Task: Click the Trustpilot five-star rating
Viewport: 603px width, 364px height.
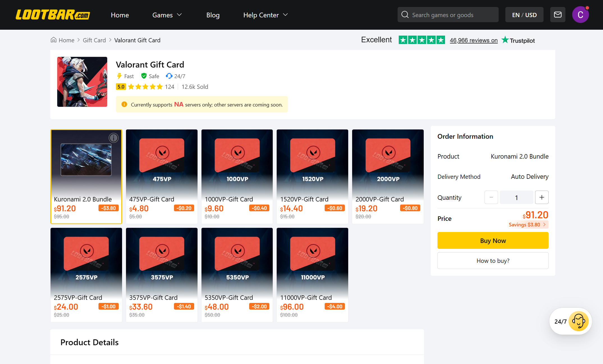Action: tap(422, 40)
